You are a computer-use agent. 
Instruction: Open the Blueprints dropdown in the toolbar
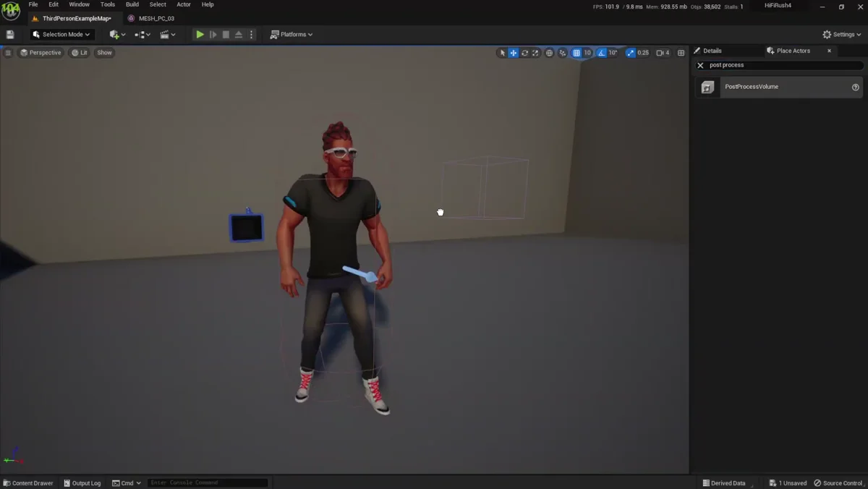(x=142, y=34)
